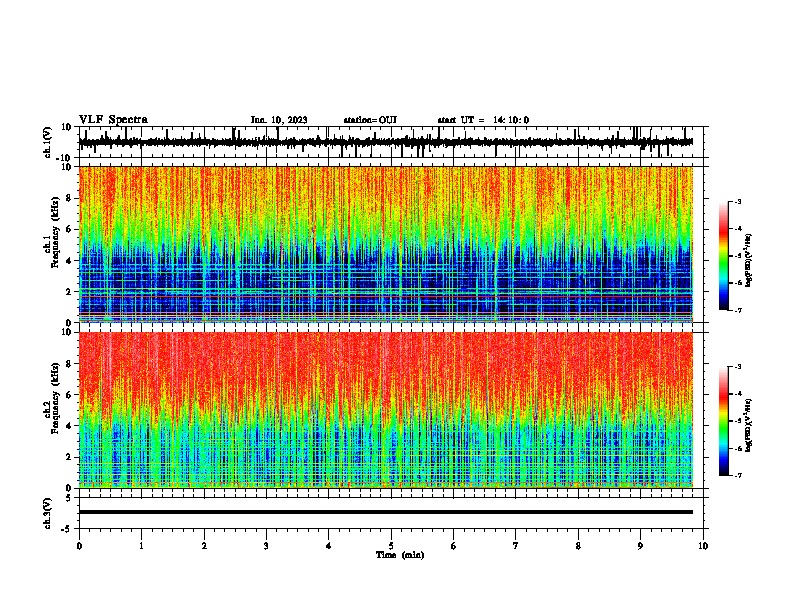Screen dimensions: 792x612
Task: Click inside the ch.2 spectrogram panel
Action: point(385,410)
